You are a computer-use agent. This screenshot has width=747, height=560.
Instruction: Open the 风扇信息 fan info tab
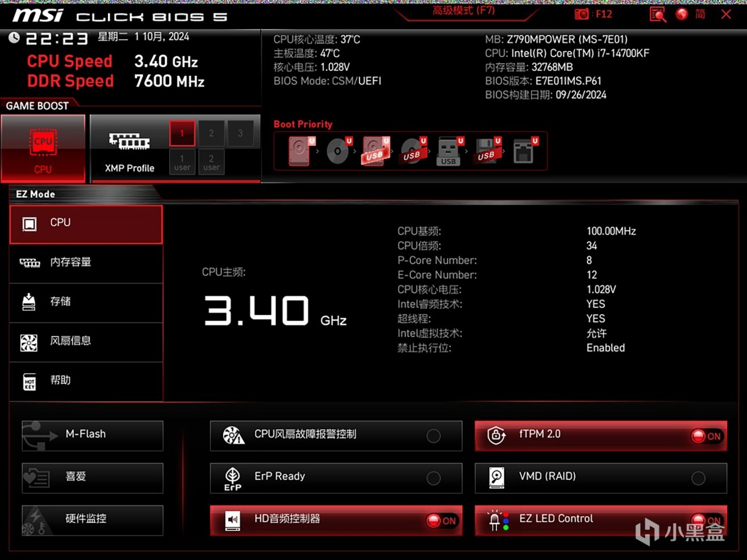pyautogui.click(x=86, y=342)
